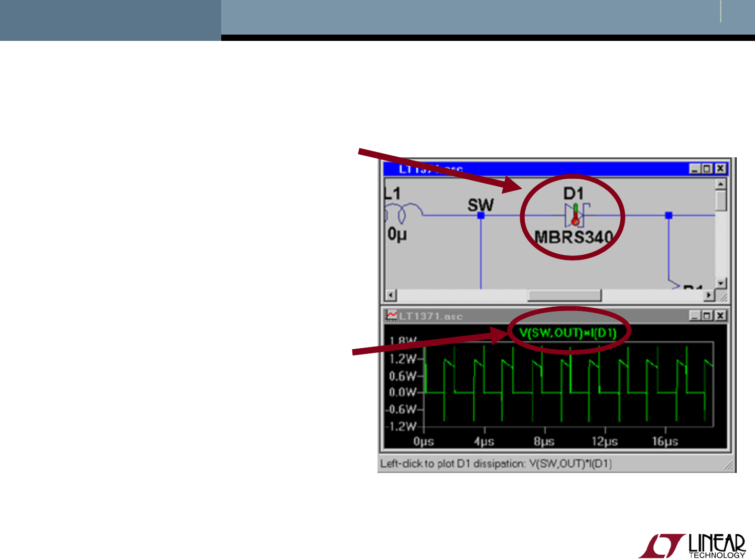This screenshot has height=560, width=755.
Task: Select the V(SW,OUT)*I(D1) trace label
Action: coord(568,332)
